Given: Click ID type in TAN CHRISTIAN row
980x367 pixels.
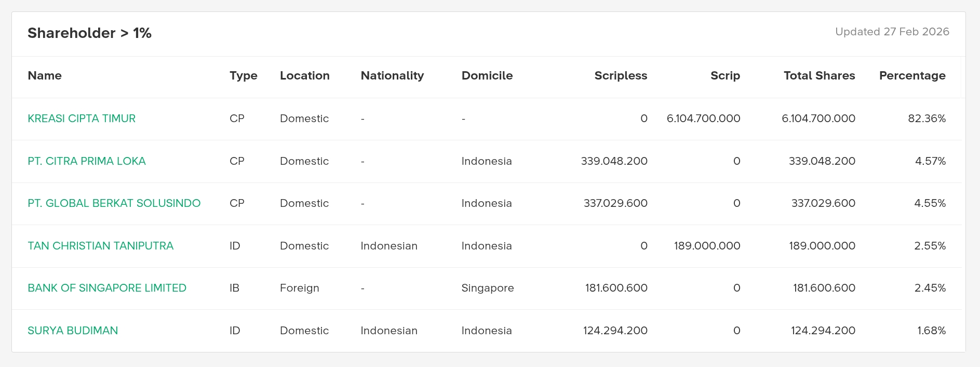Looking at the screenshot, I should tap(235, 246).
